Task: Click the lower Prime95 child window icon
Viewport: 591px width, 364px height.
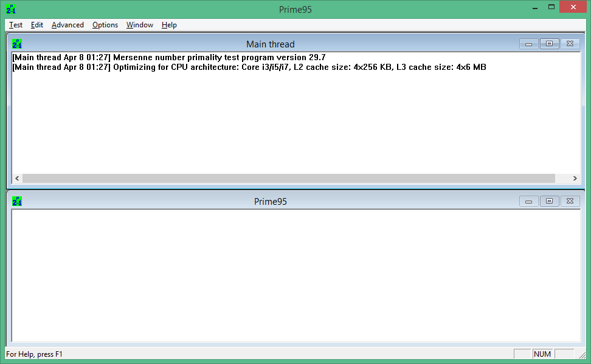Action: (17, 201)
